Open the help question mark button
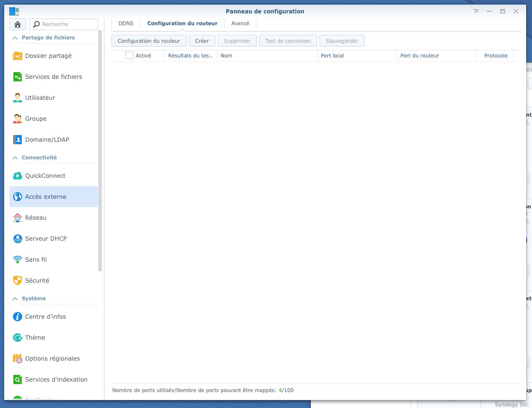The image size is (532, 408). pos(476,11)
